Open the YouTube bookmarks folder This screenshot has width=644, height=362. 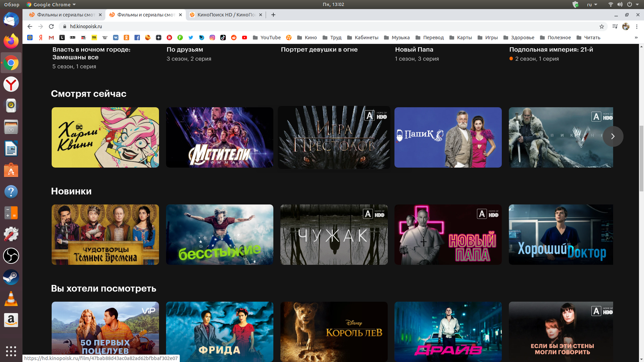(x=267, y=38)
